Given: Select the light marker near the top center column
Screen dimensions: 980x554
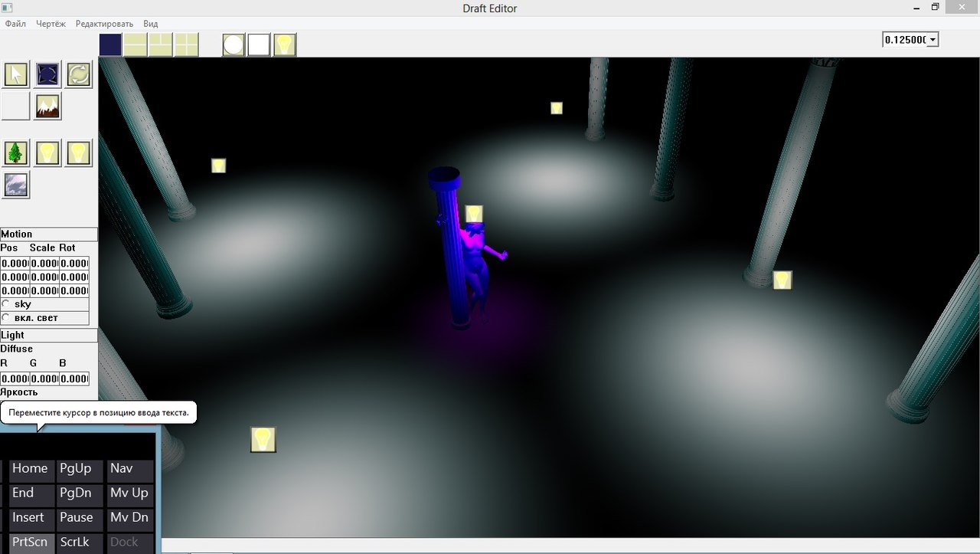Looking at the screenshot, I should point(557,108).
